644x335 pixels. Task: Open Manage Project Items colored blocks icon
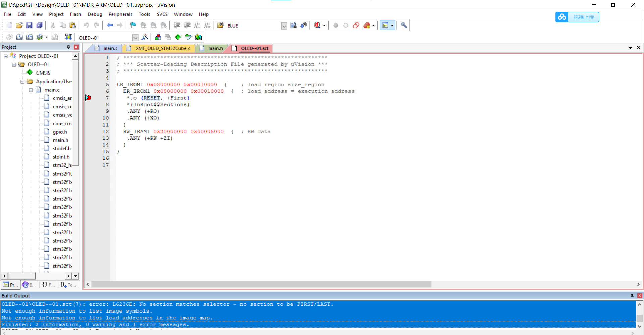coord(158,37)
